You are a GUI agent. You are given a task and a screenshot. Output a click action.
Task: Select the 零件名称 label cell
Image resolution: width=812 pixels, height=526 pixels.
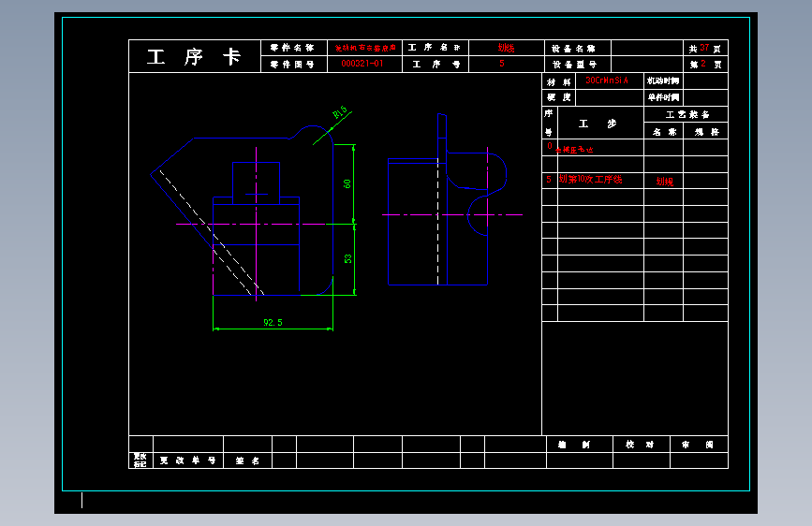click(294, 48)
